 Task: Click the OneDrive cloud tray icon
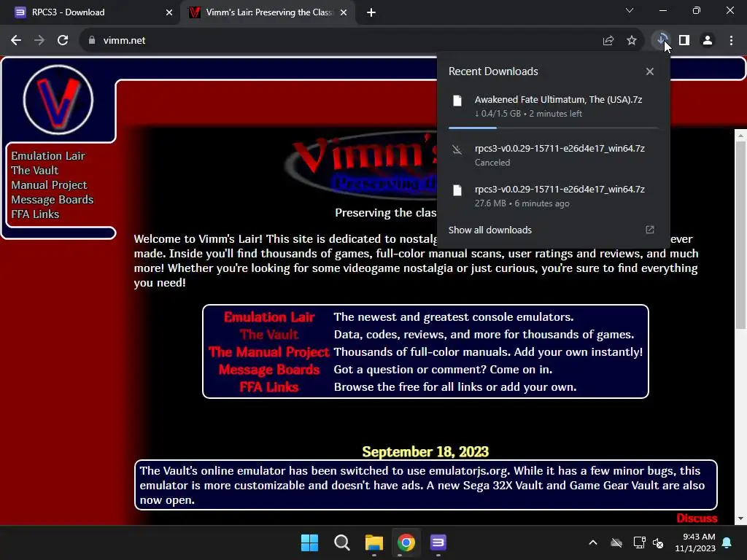point(616,542)
